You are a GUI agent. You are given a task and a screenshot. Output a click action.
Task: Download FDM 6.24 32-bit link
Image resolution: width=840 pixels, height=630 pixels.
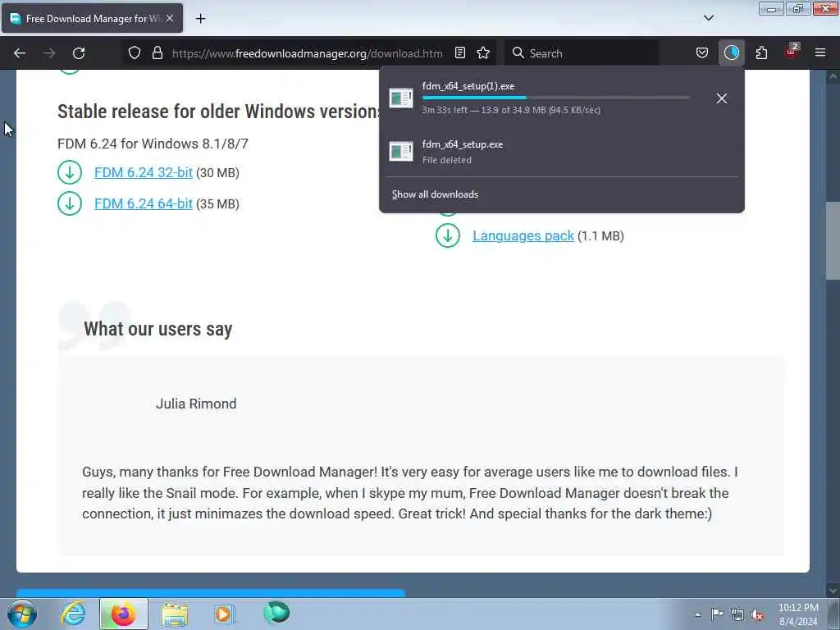click(143, 172)
